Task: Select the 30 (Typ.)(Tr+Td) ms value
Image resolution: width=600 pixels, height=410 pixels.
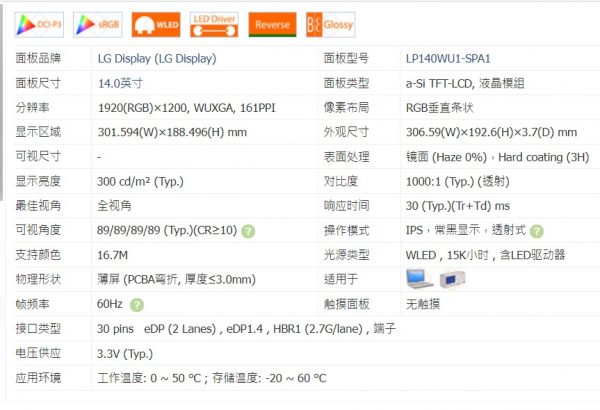Action: coord(458,206)
